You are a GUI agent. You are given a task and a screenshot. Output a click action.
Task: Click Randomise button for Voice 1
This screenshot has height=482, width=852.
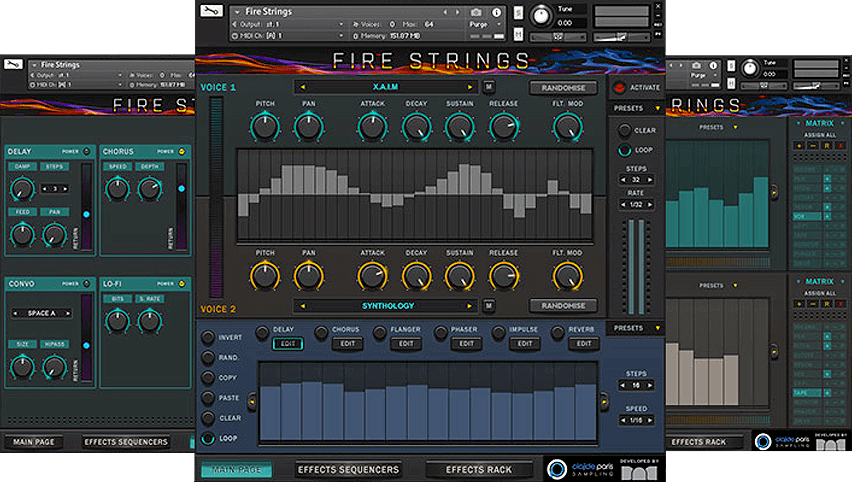coord(563,88)
